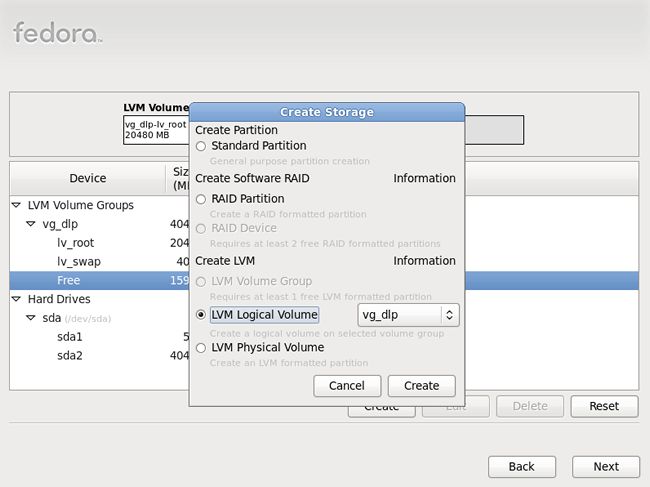Select the lv_swap logical volume row

click(99, 262)
